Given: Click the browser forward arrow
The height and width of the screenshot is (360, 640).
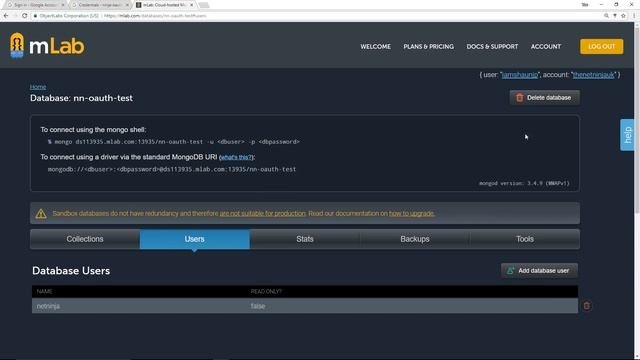Looking at the screenshot, I should pyautogui.click(x=16, y=16).
